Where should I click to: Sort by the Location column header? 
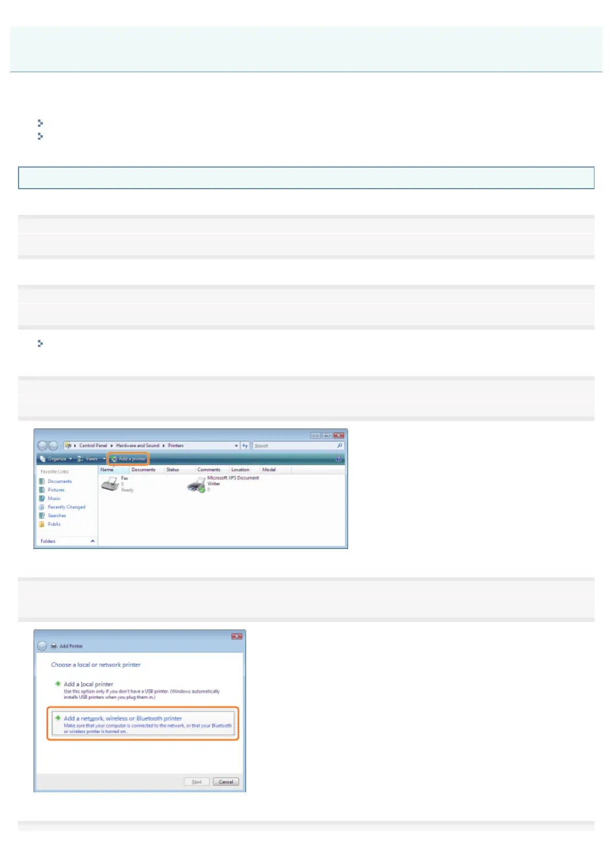[244, 470]
